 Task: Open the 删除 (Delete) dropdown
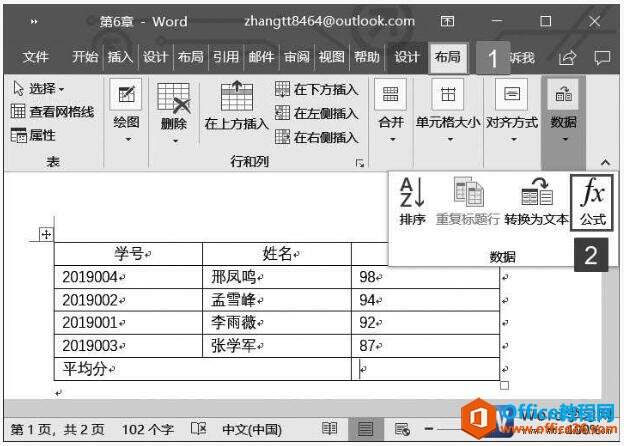coord(174,113)
